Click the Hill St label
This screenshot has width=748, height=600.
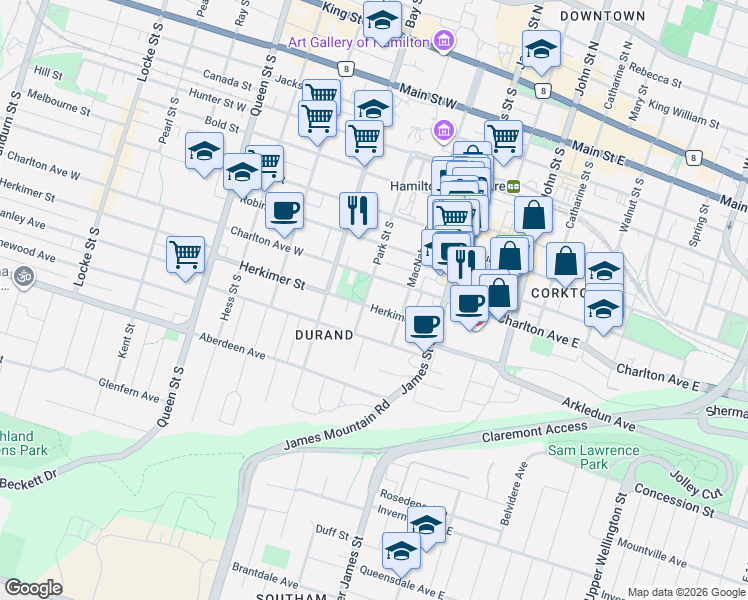pos(48,73)
